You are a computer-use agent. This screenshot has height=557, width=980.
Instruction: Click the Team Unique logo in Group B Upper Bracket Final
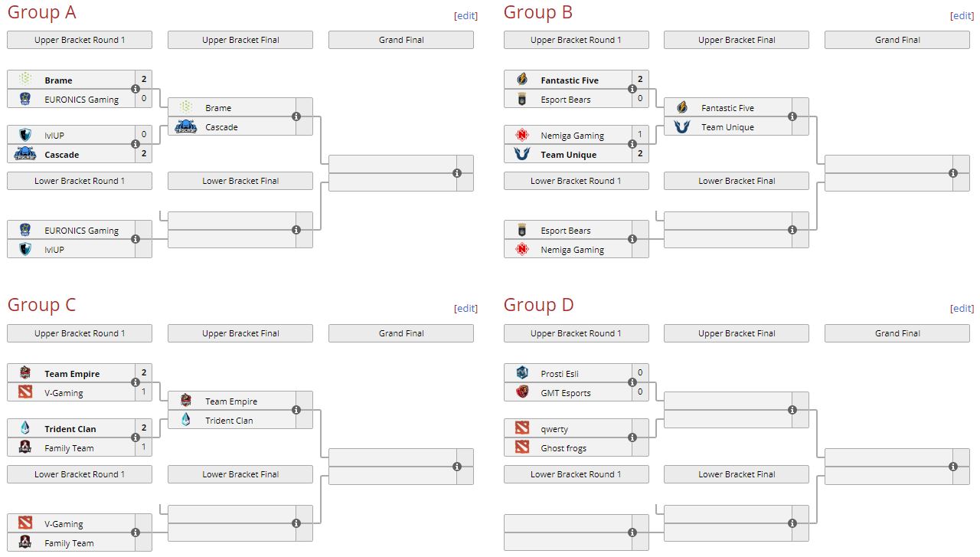pyautogui.click(x=682, y=127)
